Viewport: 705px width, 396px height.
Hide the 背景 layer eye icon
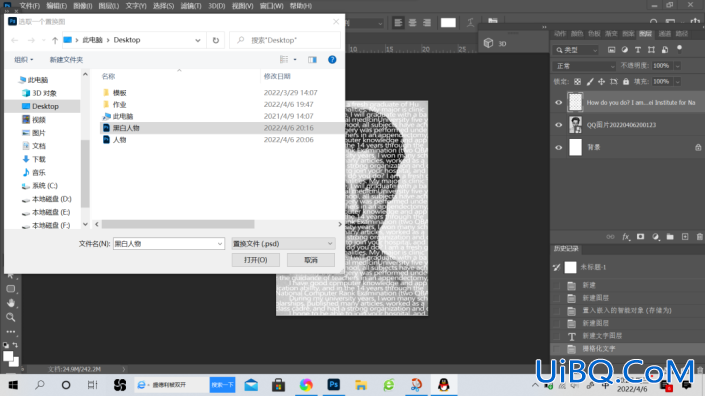(x=558, y=147)
